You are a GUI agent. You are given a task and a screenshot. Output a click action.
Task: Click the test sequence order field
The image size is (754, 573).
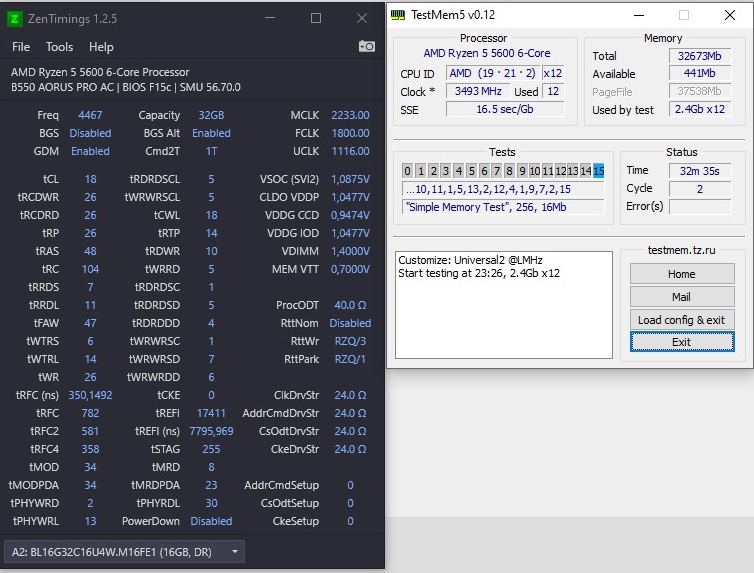pos(503,189)
